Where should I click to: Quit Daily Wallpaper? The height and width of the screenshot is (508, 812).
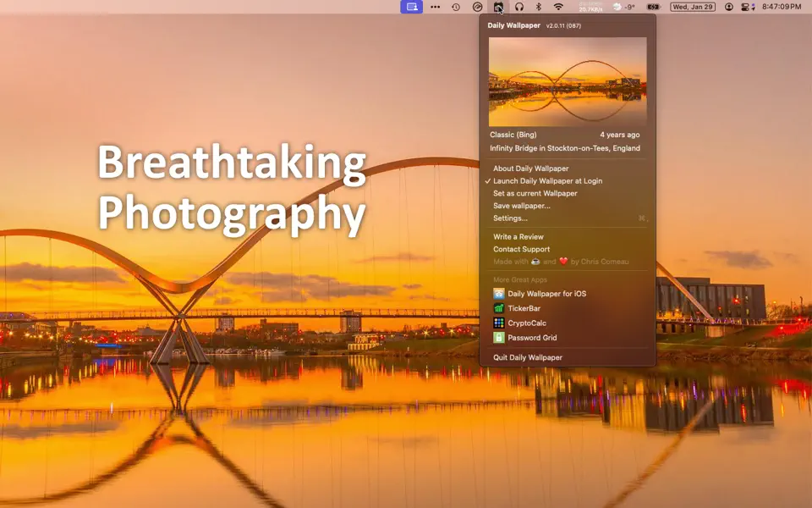click(527, 357)
